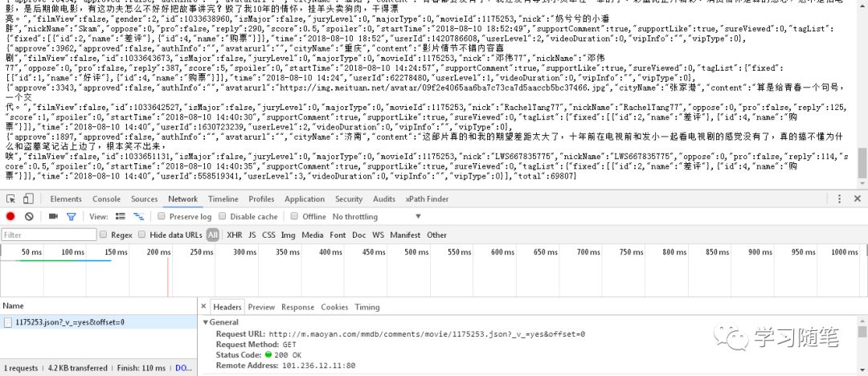Filter requests by CSS
The image size is (868, 376).
click(268, 235)
